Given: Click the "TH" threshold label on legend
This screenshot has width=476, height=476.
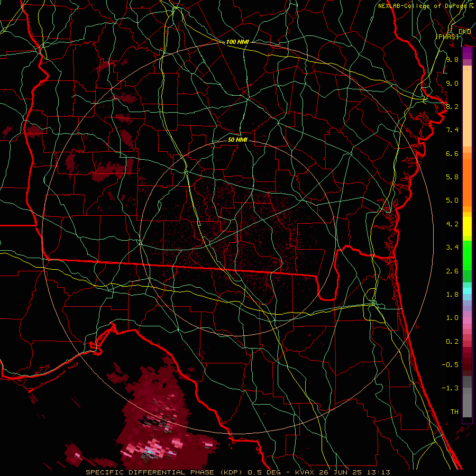Looking at the screenshot, I should click(x=454, y=412).
